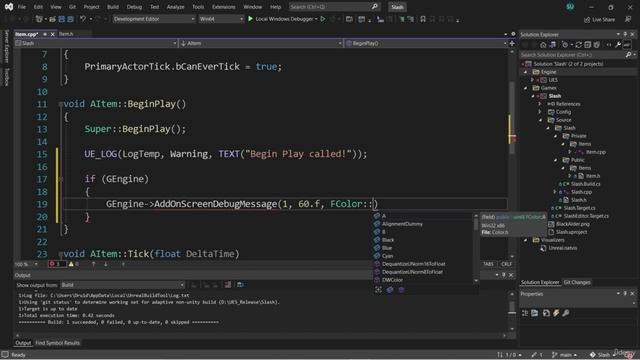Open the BeginPlay() member dropdown
640x360 pixels.
pos(426,43)
